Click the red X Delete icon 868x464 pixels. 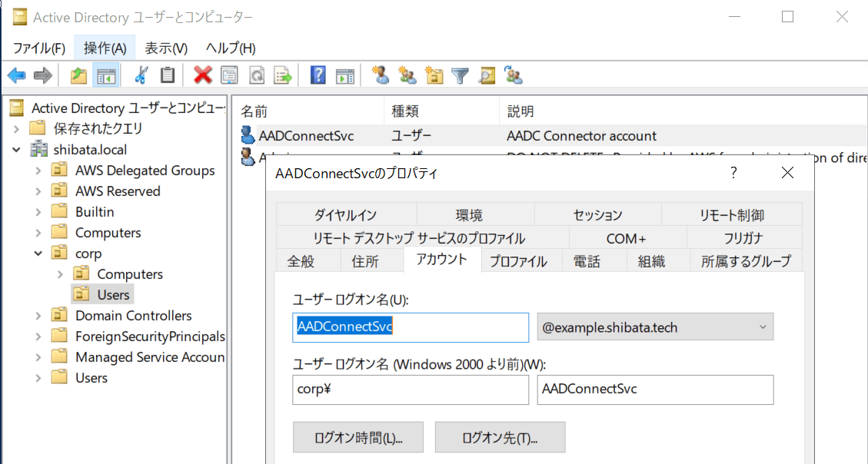[203, 75]
